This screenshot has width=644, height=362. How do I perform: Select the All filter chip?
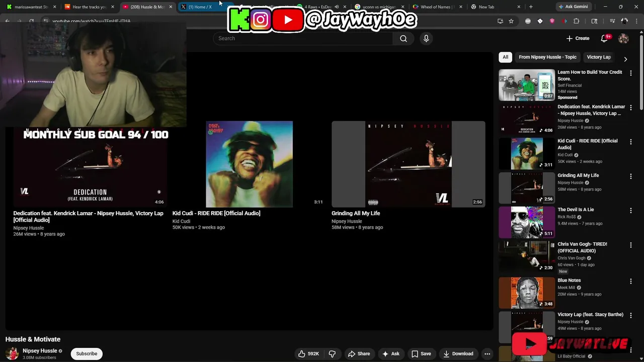(505, 57)
